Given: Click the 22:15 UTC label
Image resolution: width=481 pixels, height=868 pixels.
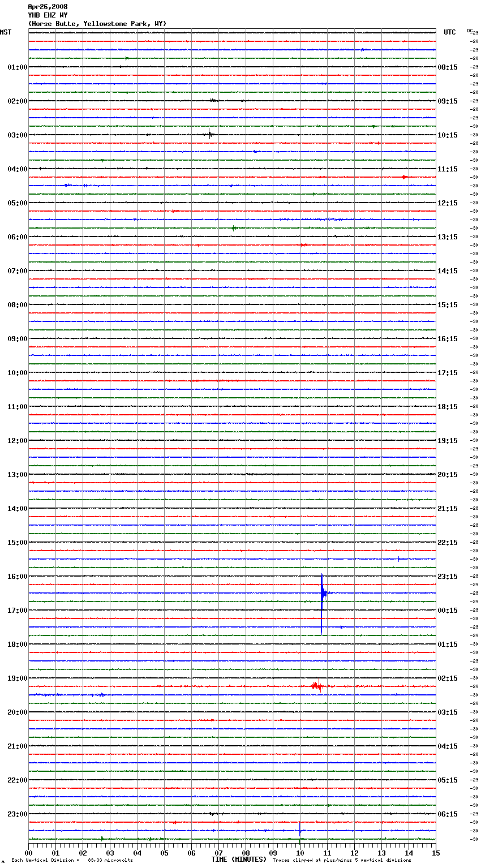Looking at the screenshot, I should [x=448, y=543].
